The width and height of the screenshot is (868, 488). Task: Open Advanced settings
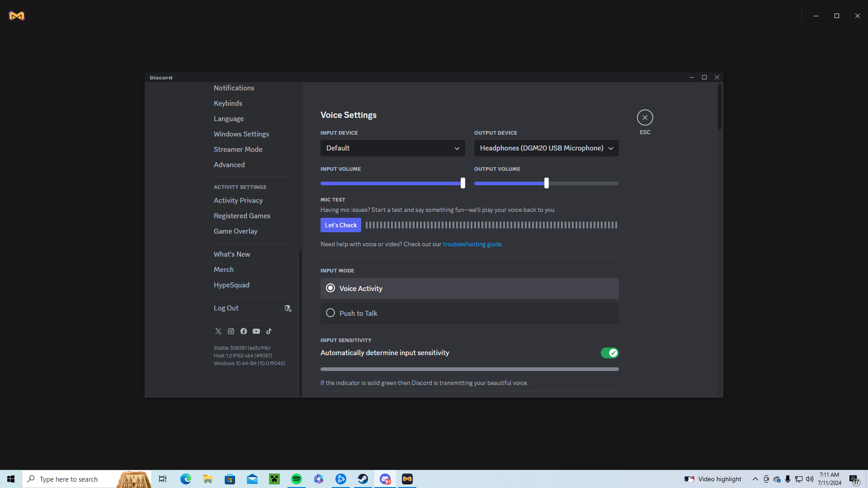[x=229, y=165]
